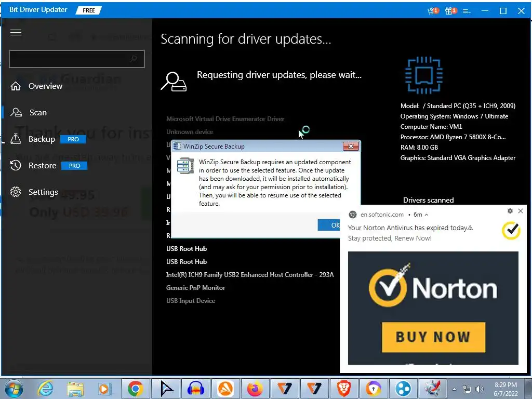Image resolution: width=532 pixels, height=399 pixels.
Task: Click the Computer Name: VM1 line
Action: (431, 127)
